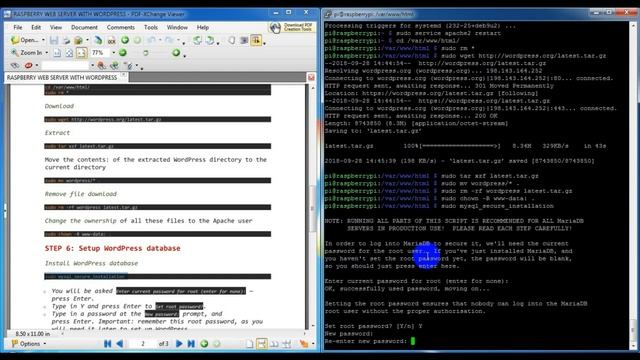Toggle the highlighted Select tool icon
The width and height of the screenshot is (640, 360).
pos(256,40)
